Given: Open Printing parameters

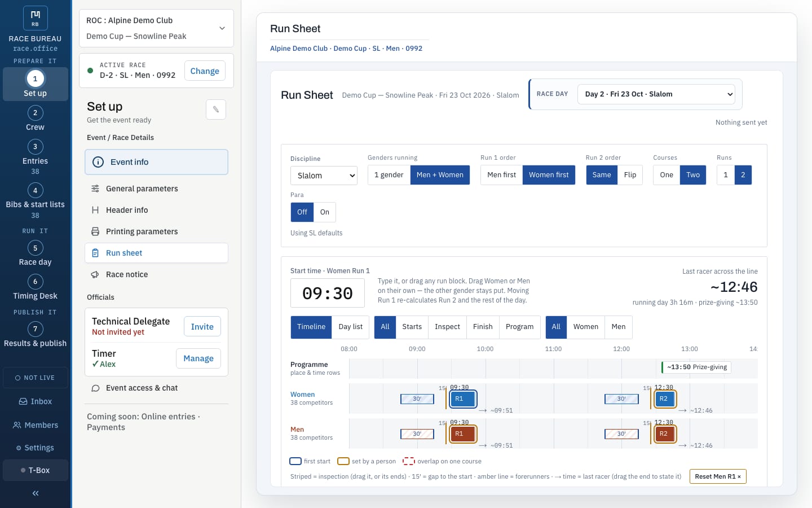Looking at the screenshot, I should point(156,231).
